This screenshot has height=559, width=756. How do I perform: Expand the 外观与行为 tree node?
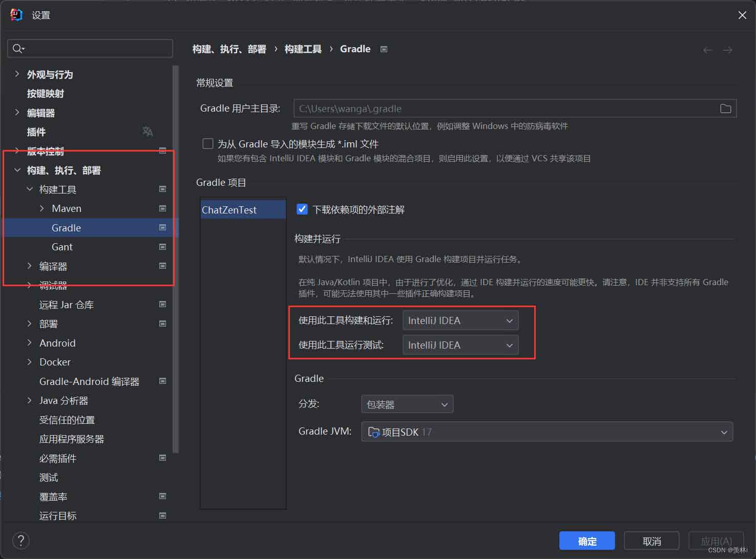pyautogui.click(x=17, y=74)
